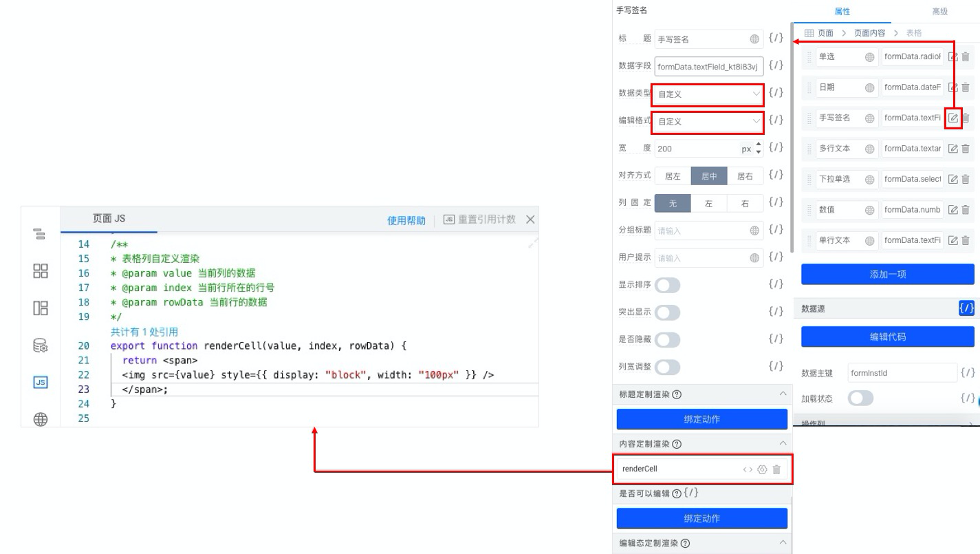Enable the 显示排序 switch
980x554 pixels.
667,285
